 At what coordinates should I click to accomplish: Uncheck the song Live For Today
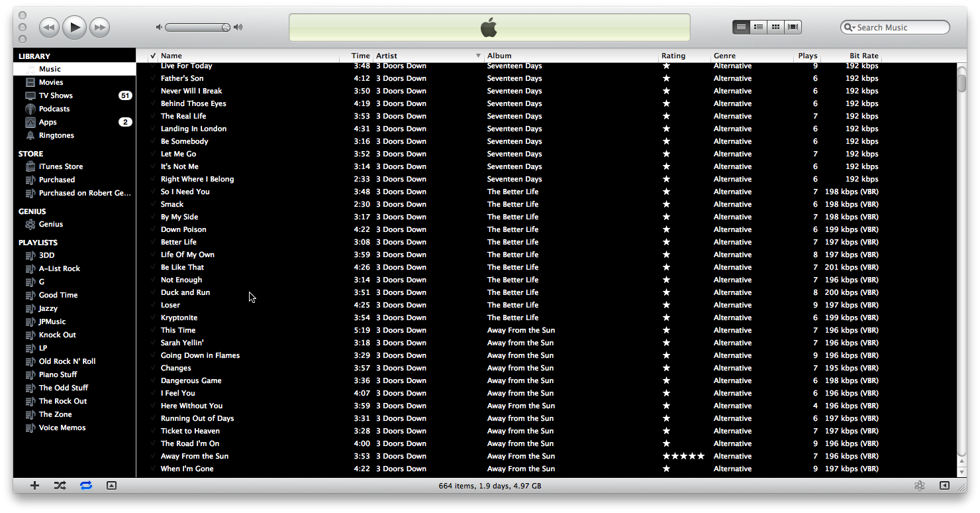point(153,66)
